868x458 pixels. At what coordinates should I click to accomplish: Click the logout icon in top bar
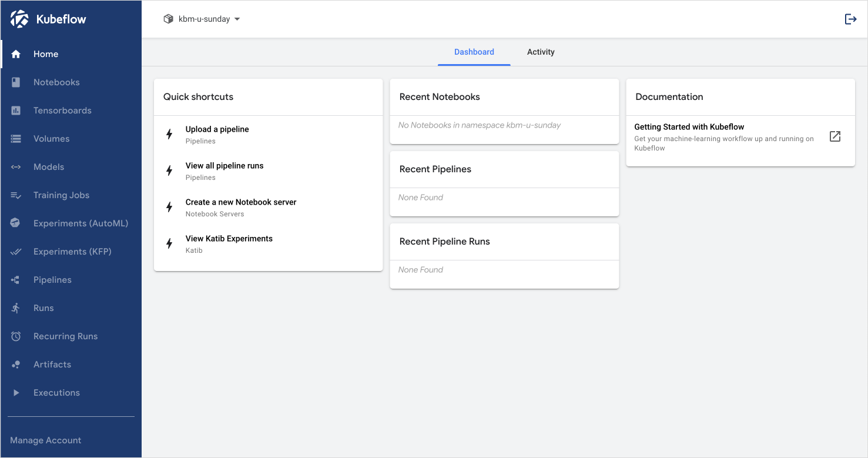(x=850, y=19)
